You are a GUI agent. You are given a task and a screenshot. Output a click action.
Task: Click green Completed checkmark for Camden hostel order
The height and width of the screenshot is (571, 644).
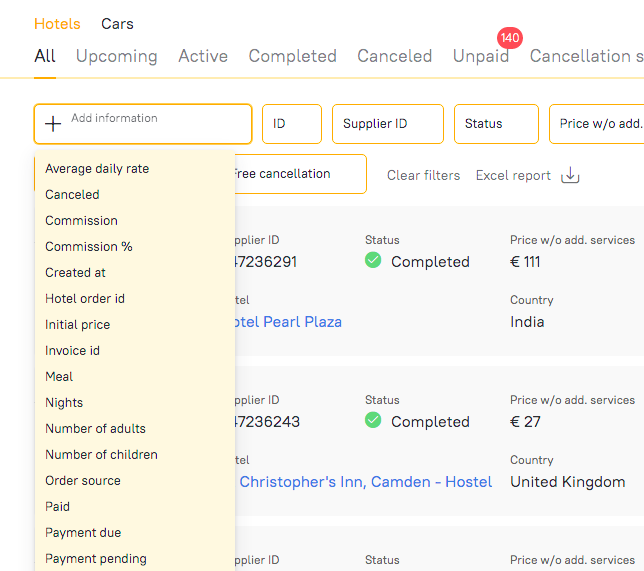tap(373, 421)
